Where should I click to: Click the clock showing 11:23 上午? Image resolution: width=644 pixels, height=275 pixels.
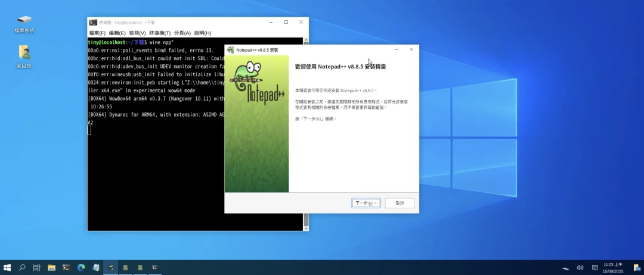(x=612, y=268)
